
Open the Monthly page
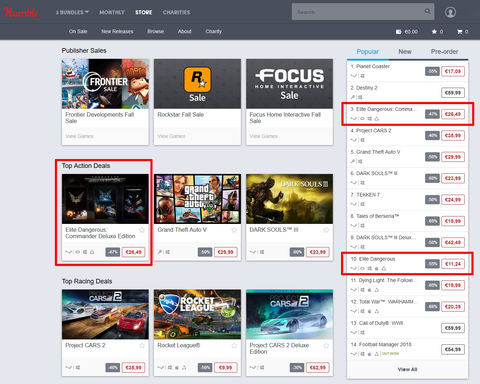(112, 12)
